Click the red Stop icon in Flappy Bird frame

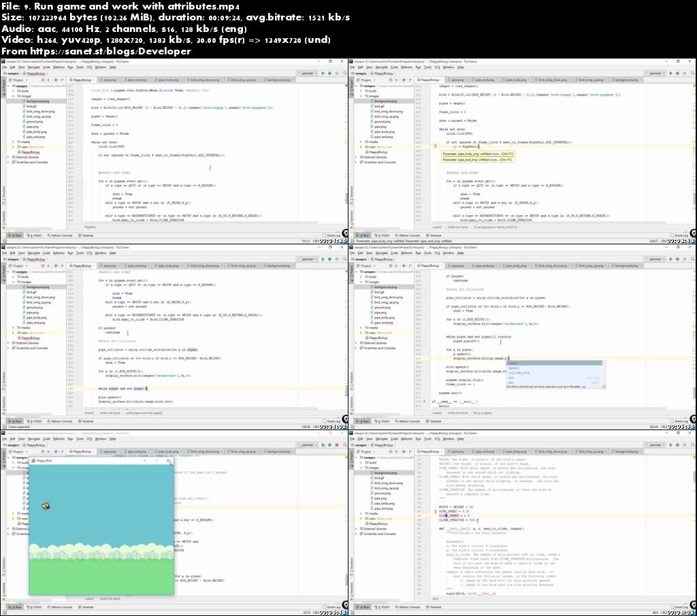coord(337,445)
